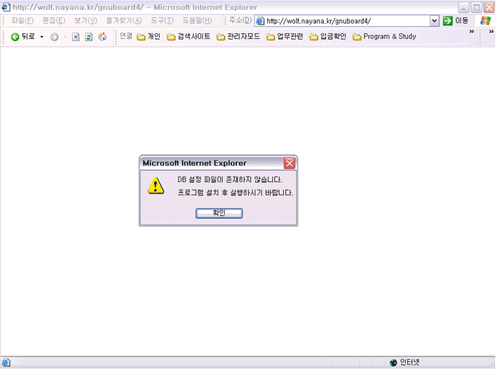Open the address bar URL dropdown
Viewport: 500px width, 369px height.
(x=434, y=21)
